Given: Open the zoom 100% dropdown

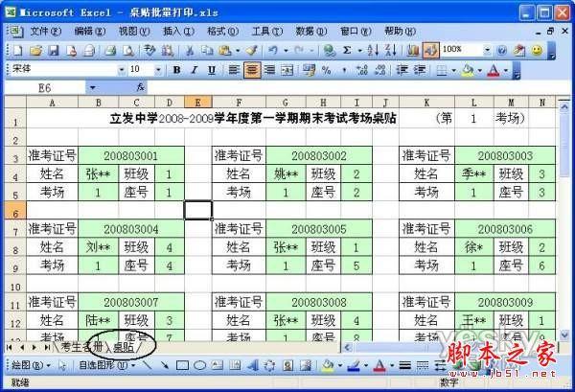Looking at the screenshot, I should pos(487,50).
